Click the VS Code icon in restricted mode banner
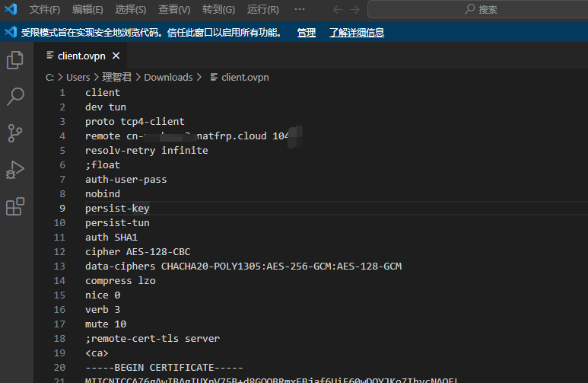588x383 pixels. tap(11, 32)
